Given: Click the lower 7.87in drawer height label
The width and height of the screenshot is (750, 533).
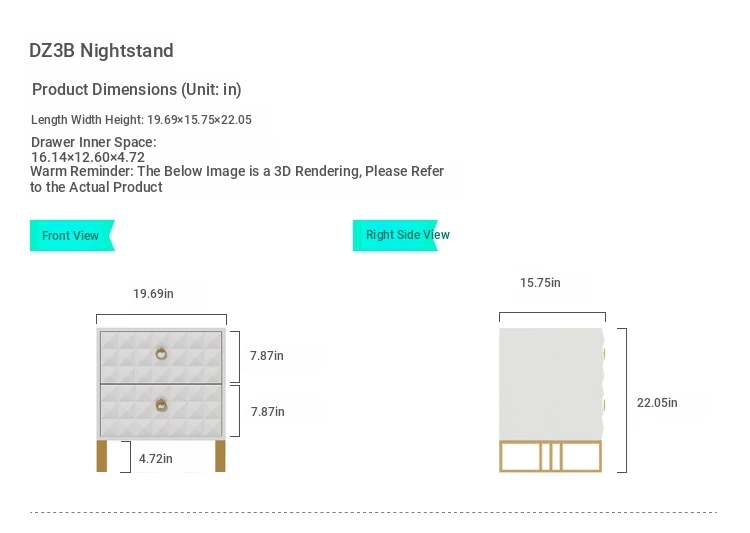Looking at the screenshot, I should tap(267, 412).
